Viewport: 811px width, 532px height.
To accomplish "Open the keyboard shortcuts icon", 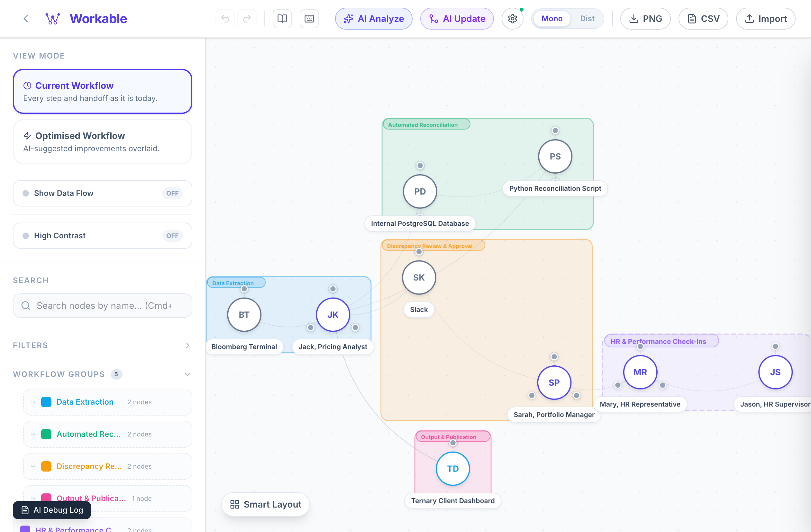I will click(x=309, y=19).
